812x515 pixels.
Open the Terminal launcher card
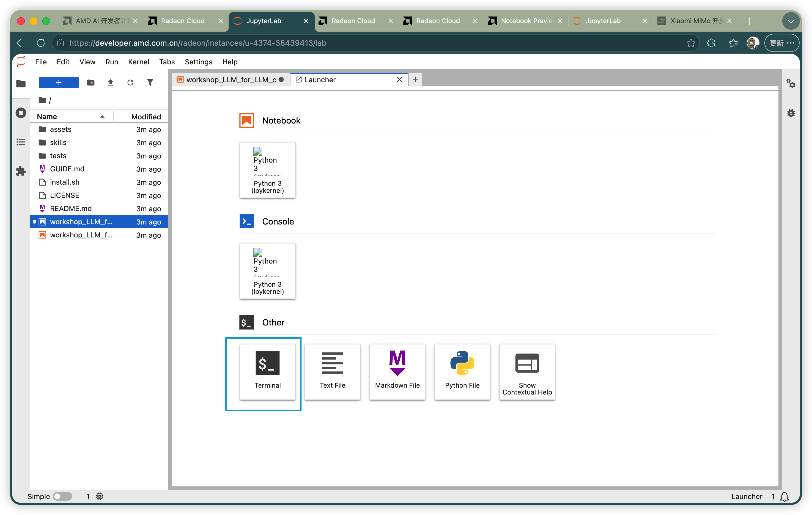(x=267, y=372)
